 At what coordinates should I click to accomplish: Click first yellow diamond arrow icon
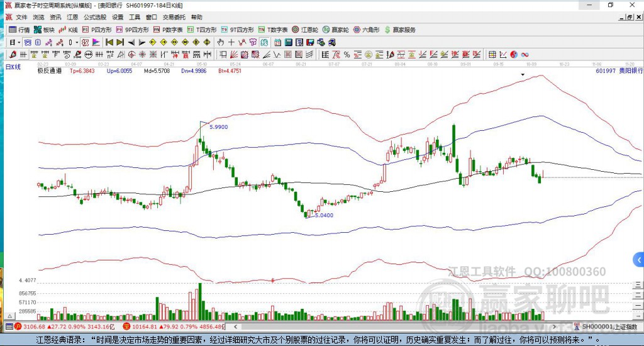[153, 42]
